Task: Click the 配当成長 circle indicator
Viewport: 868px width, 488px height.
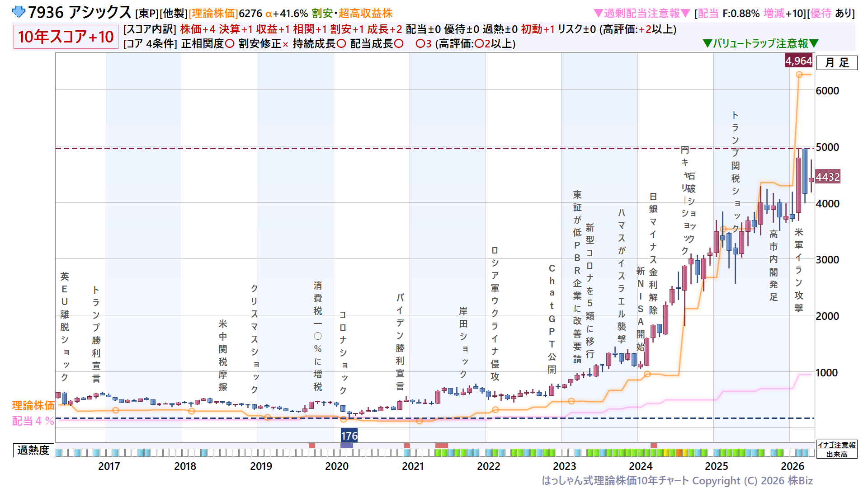Action: tap(399, 44)
